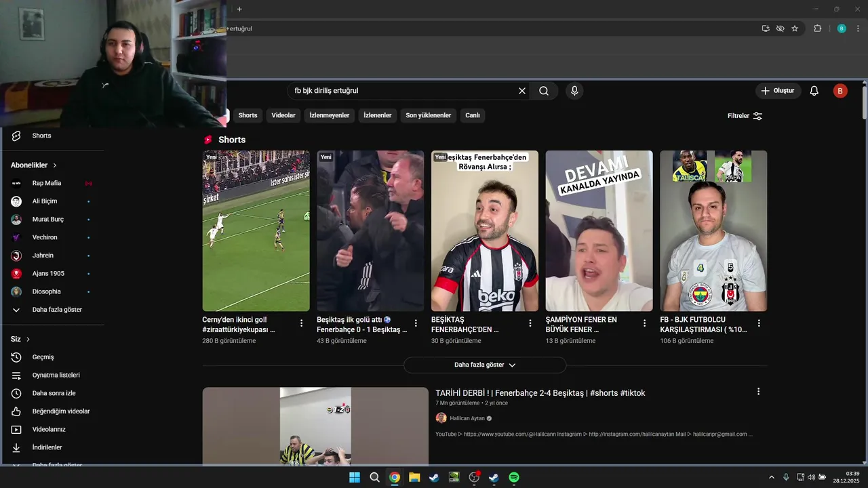Select the Shorts filter chip
Screen dimensions: 868x488
(248, 115)
